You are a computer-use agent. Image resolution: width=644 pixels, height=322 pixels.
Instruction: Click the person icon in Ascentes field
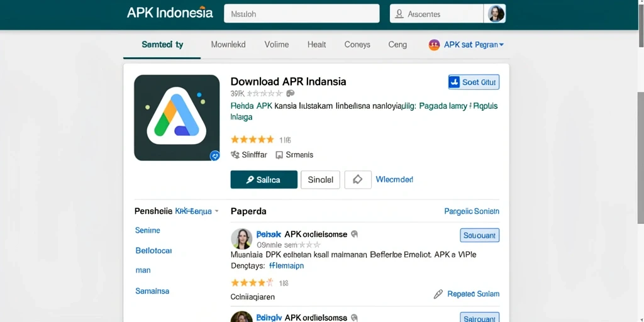[398, 14]
